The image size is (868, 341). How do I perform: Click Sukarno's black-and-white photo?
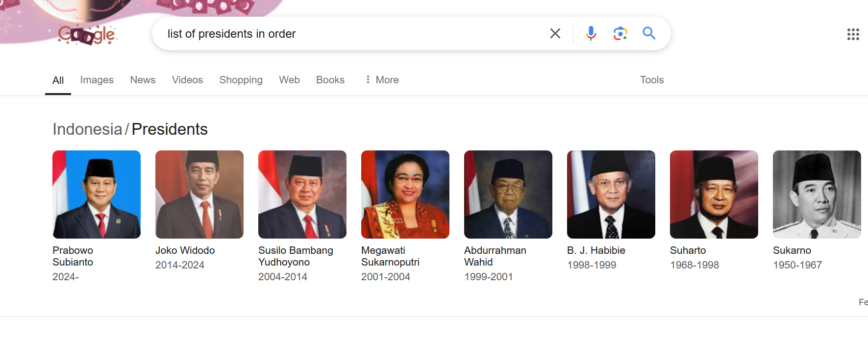[817, 195]
